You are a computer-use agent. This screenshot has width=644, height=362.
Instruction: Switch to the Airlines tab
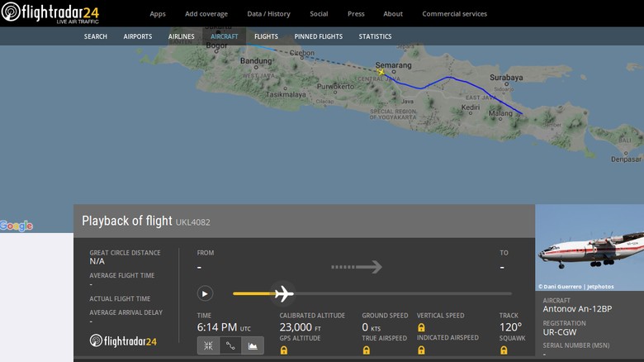click(x=181, y=36)
